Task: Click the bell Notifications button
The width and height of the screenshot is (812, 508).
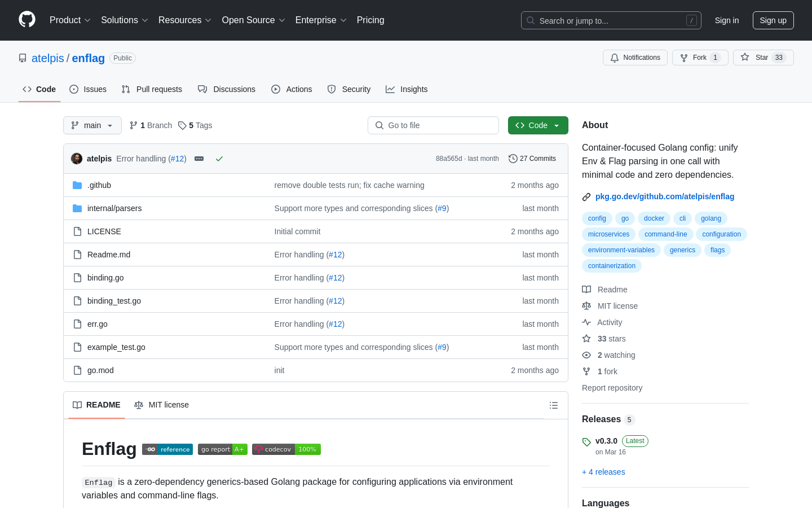Action: click(635, 58)
